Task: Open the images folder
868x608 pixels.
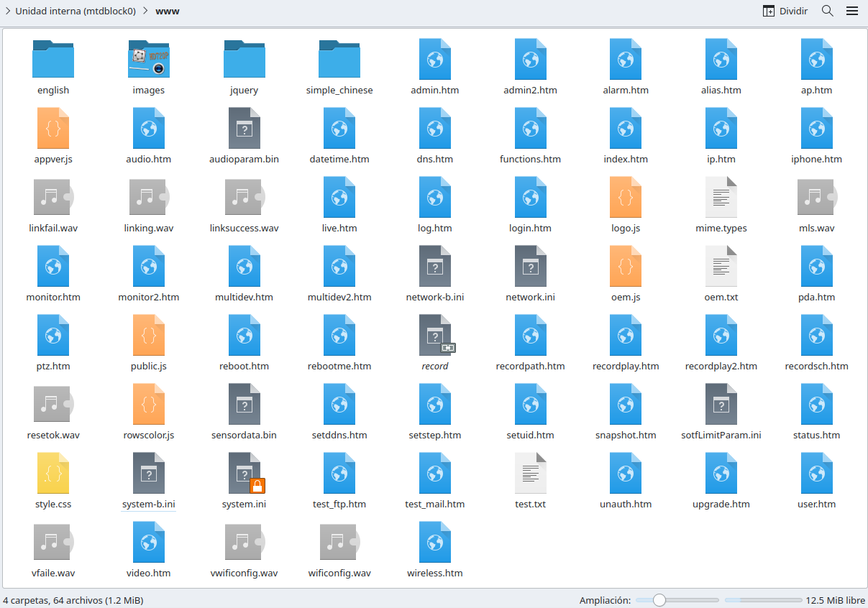Action: (149, 59)
